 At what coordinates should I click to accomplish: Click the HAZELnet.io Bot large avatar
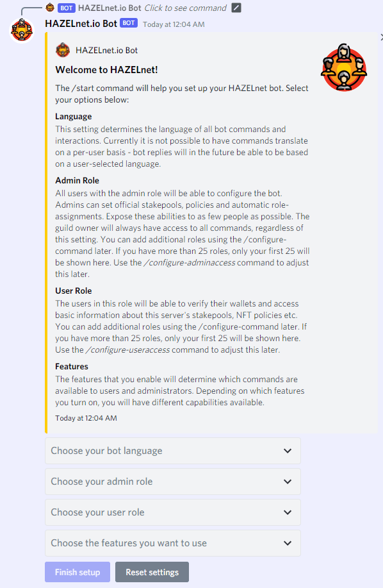pyautogui.click(x=22, y=30)
